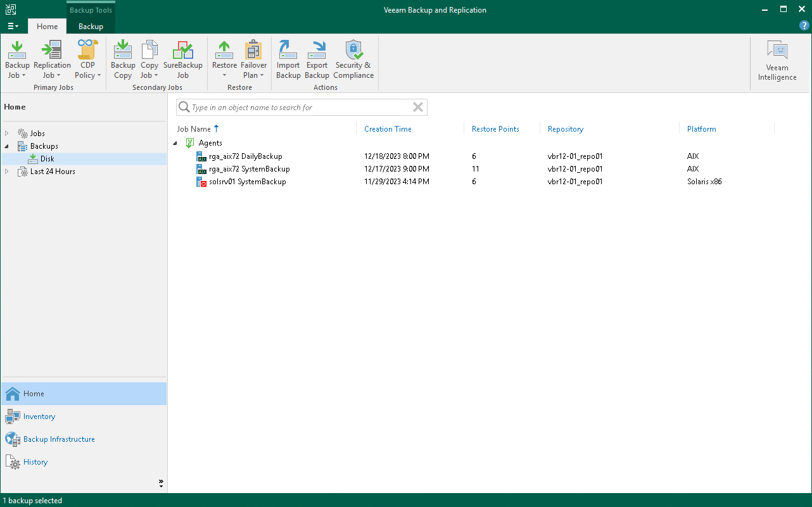The height and width of the screenshot is (507, 812).
Task: Open the History view
Action: (35, 461)
